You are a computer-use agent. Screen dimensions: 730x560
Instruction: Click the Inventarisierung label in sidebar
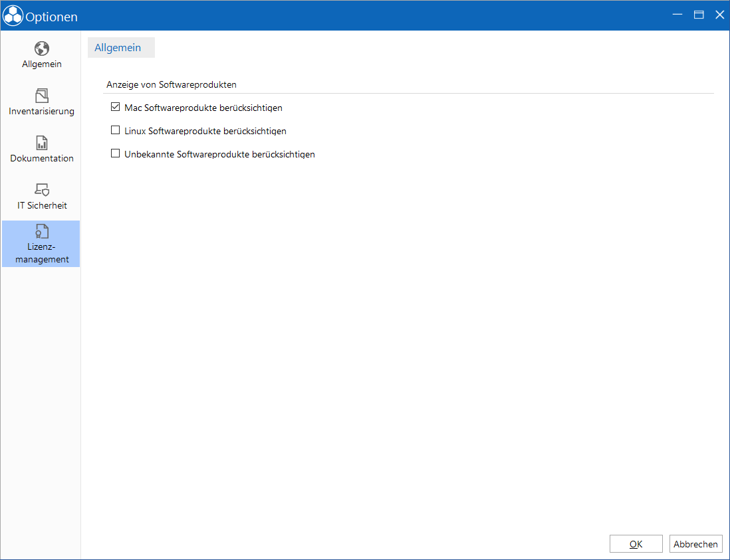41,111
